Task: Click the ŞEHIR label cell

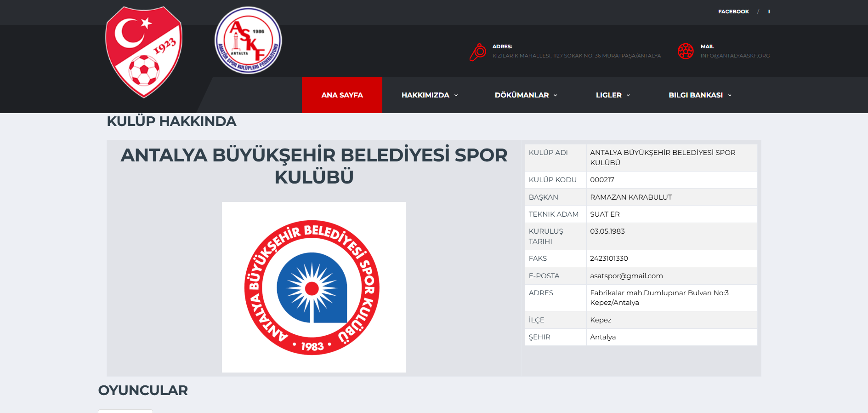Action: (x=556, y=337)
